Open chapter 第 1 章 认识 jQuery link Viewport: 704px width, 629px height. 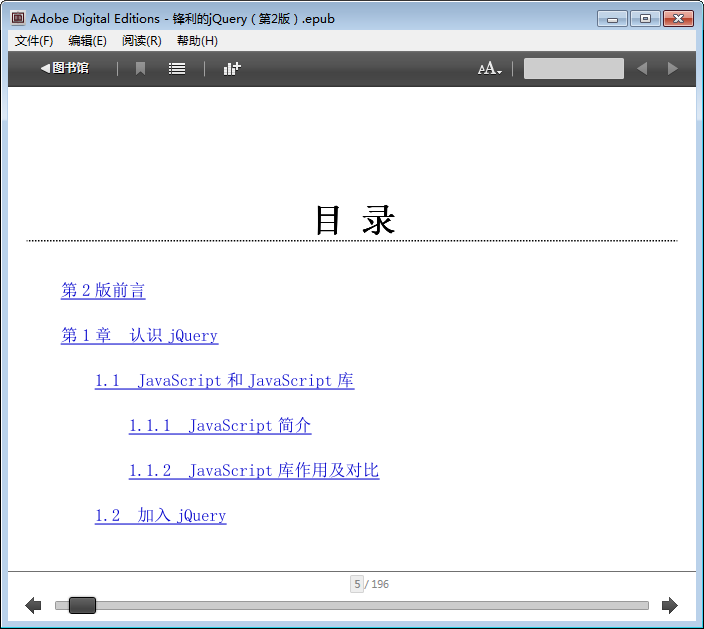pyautogui.click(x=140, y=335)
